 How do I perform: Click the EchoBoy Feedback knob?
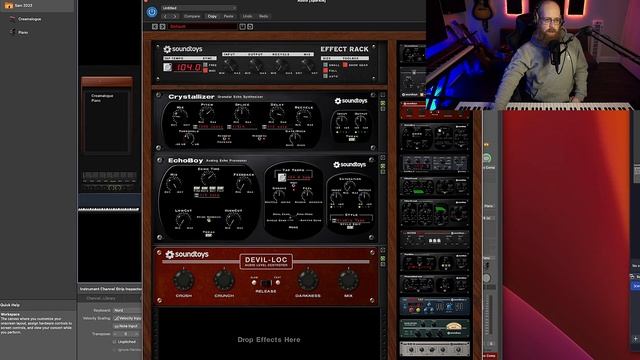click(244, 184)
